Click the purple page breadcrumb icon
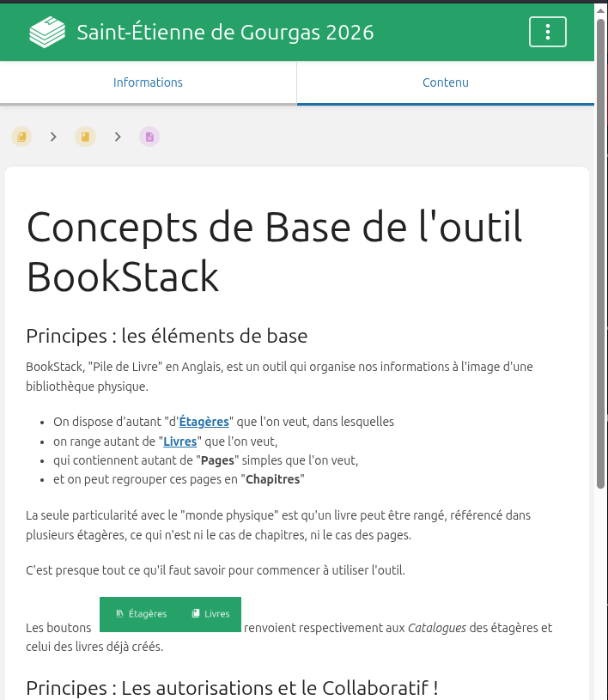The image size is (608, 700). [149, 137]
